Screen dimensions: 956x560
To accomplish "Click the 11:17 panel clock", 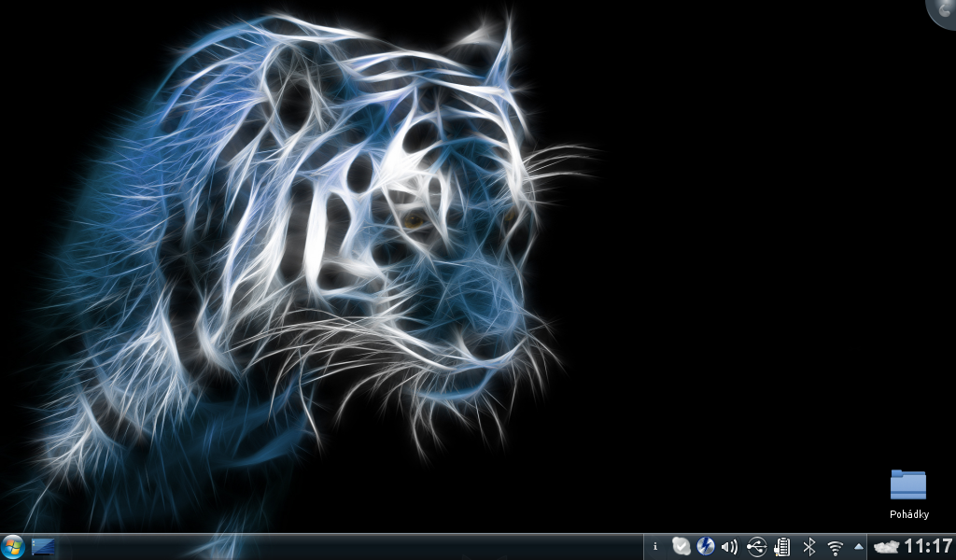I will point(928,546).
